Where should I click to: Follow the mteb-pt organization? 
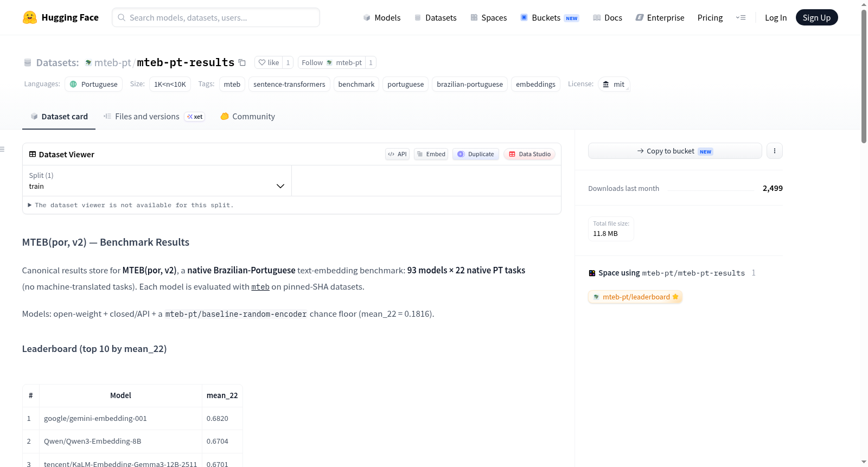click(331, 62)
